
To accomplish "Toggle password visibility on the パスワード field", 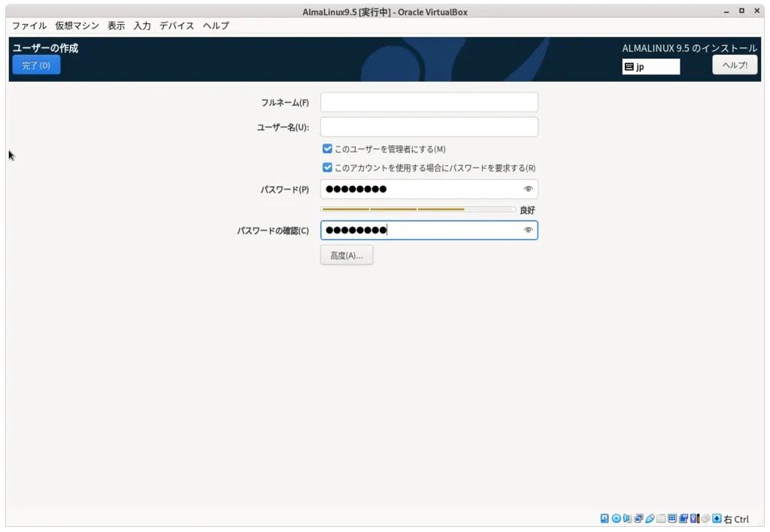I will click(x=529, y=189).
